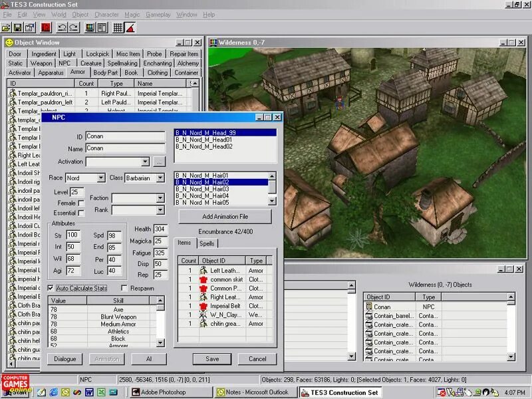Click the AI button in NPC dialog
Image resolution: width=532 pixels, height=399 pixels.
tap(148, 359)
